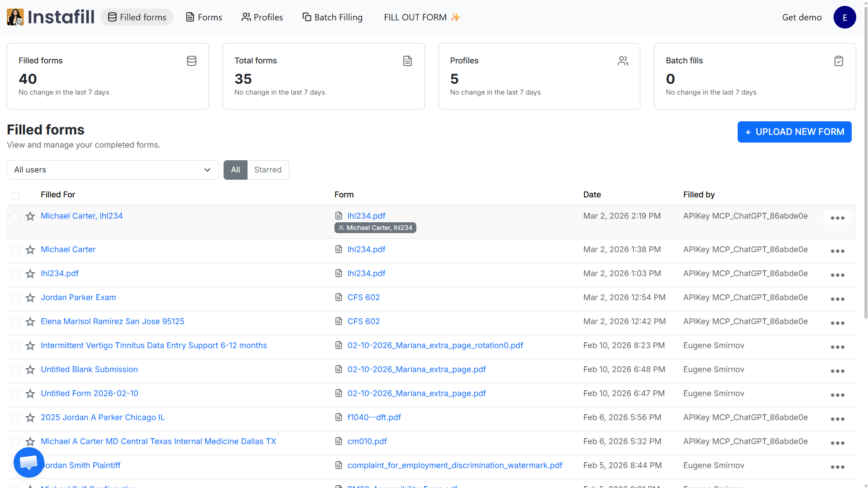Open the more options menu for CFS 602 Jordan Parker
Viewport: 868px width, 488px height.
pos(837,299)
